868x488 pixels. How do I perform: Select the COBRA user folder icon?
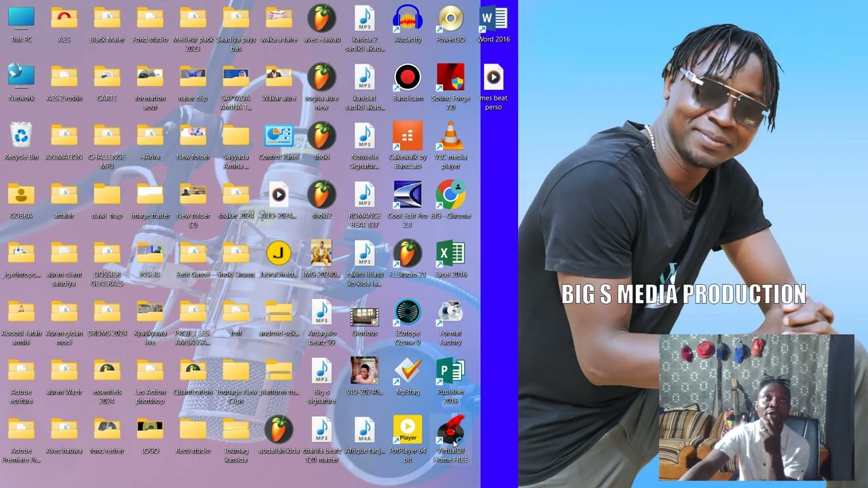[x=22, y=195]
